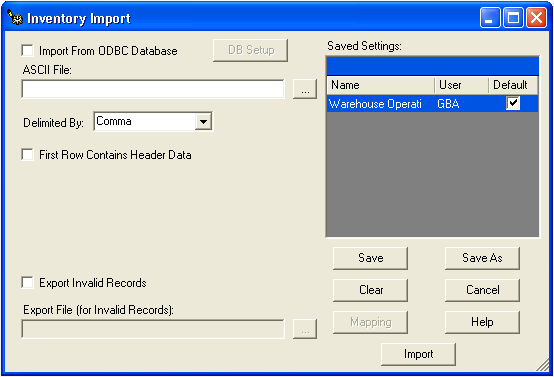Start the import with Import button
This screenshot has height=377, width=554.
click(x=418, y=354)
